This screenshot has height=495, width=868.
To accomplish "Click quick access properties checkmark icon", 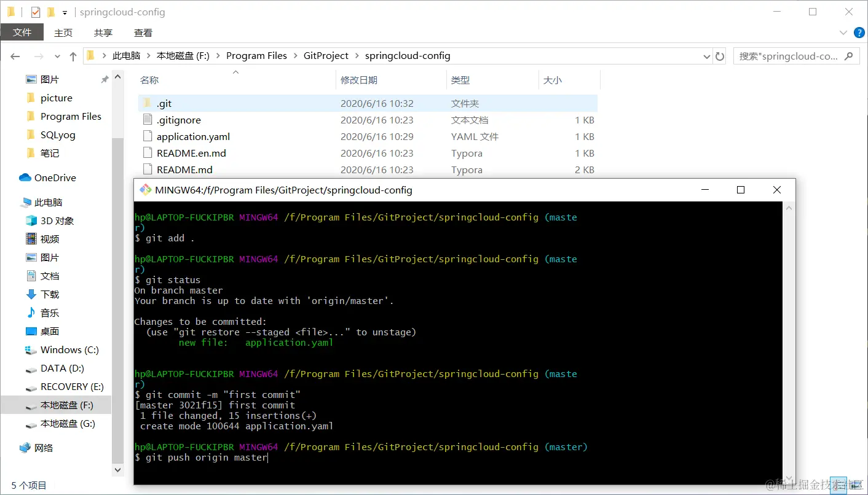I will (35, 12).
